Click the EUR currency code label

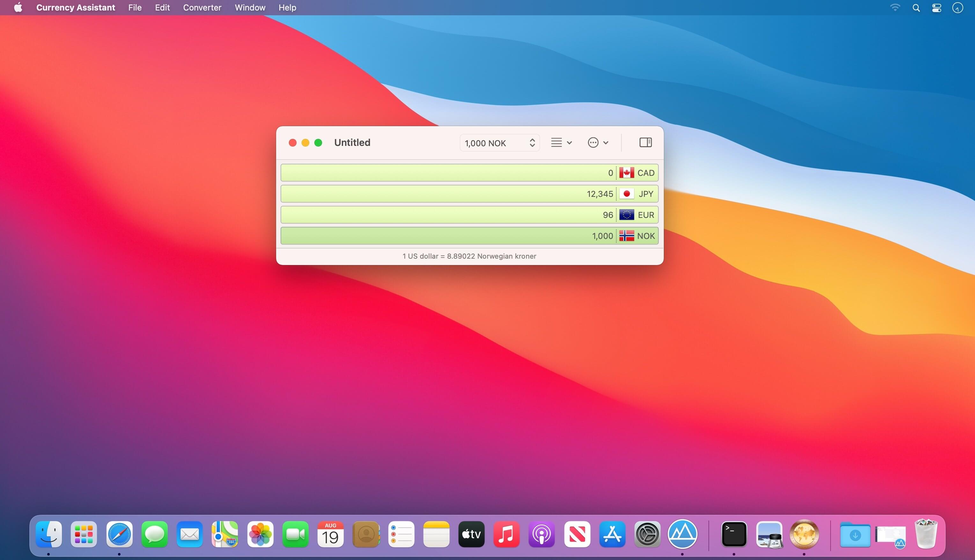click(x=646, y=215)
